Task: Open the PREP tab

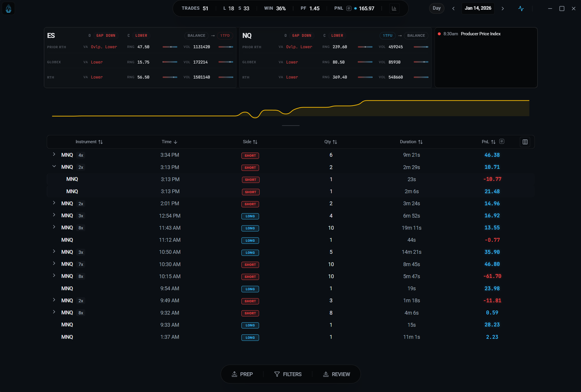Action: (242, 374)
